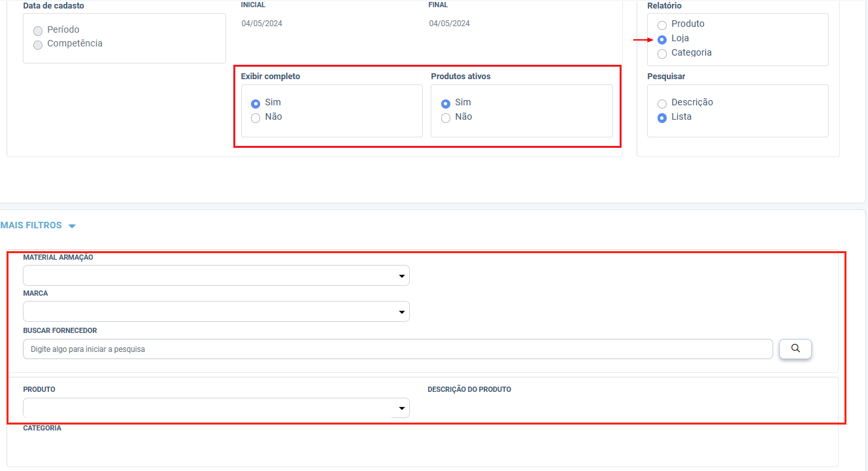The width and height of the screenshot is (868, 471).
Task: Select Categoria report type
Action: pos(662,54)
